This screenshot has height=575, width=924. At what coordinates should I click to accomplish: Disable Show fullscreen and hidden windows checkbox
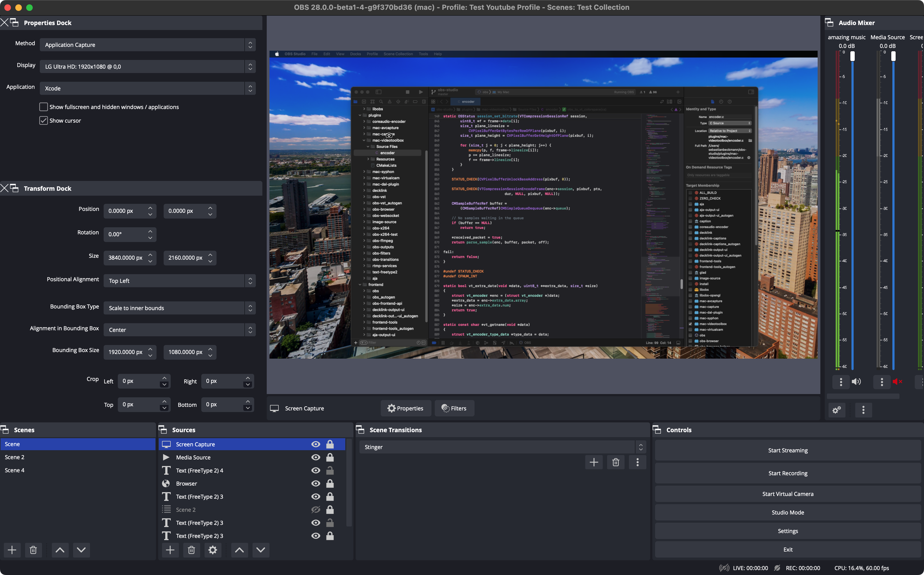pyautogui.click(x=44, y=106)
